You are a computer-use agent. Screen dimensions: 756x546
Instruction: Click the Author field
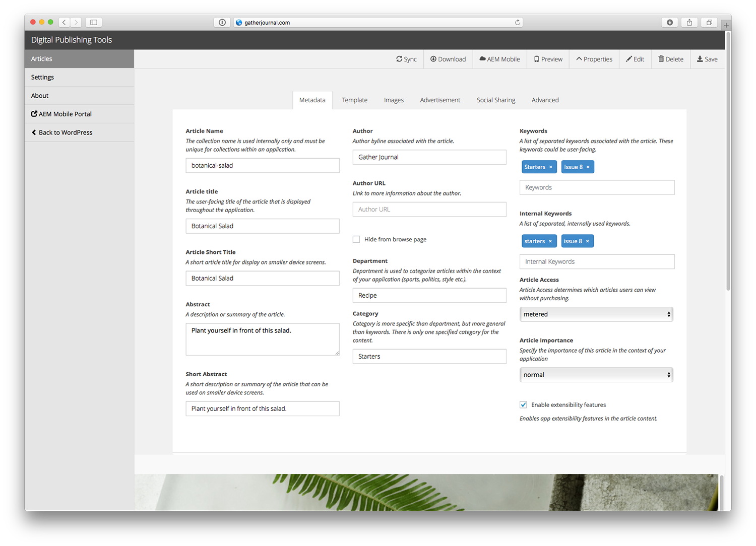(429, 157)
